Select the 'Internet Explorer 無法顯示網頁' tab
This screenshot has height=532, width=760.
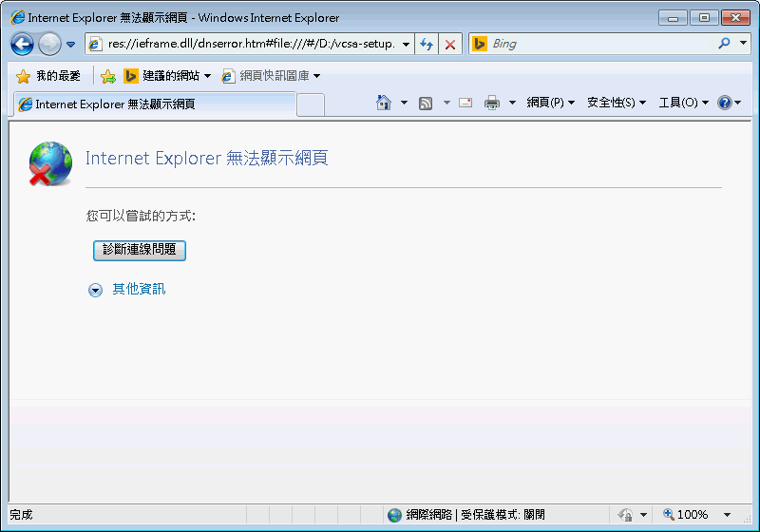click(x=155, y=104)
